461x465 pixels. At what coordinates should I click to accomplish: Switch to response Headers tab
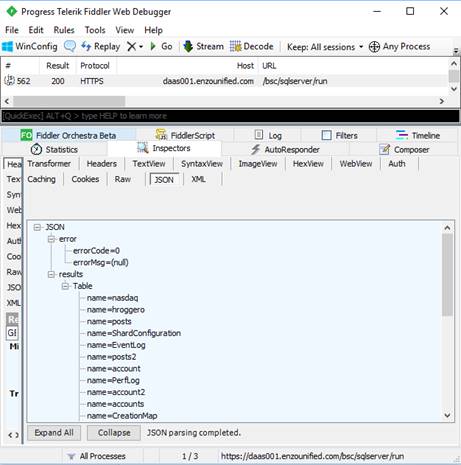[x=102, y=164]
